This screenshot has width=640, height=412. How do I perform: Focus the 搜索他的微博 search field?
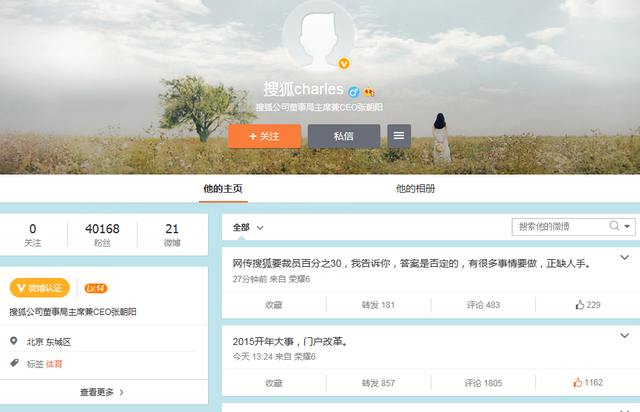click(x=558, y=227)
